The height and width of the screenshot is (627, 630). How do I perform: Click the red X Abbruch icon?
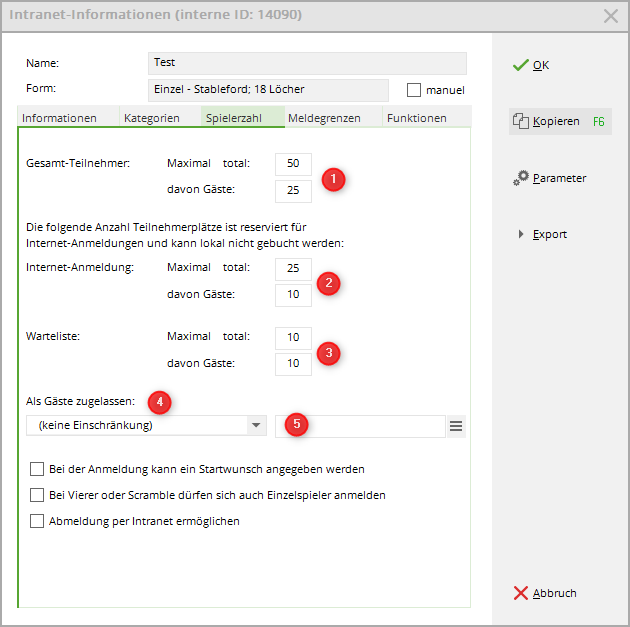click(520, 593)
